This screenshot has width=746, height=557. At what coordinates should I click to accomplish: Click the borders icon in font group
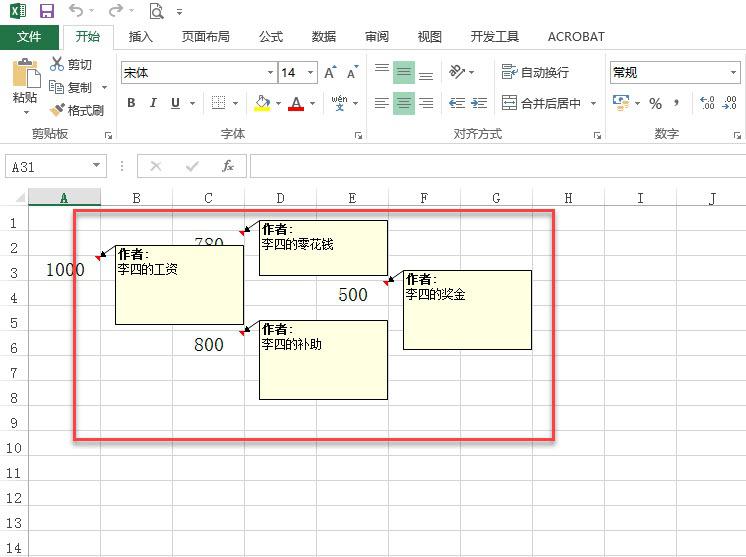tap(218, 103)
